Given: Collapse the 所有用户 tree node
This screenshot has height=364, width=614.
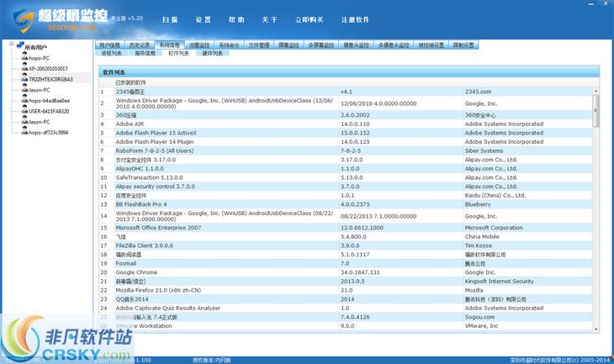Looking at the screenshot, I should (x=12, y=44).
